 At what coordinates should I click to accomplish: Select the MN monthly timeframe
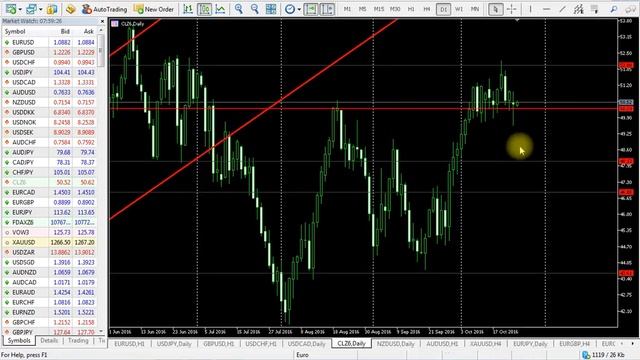475,9
